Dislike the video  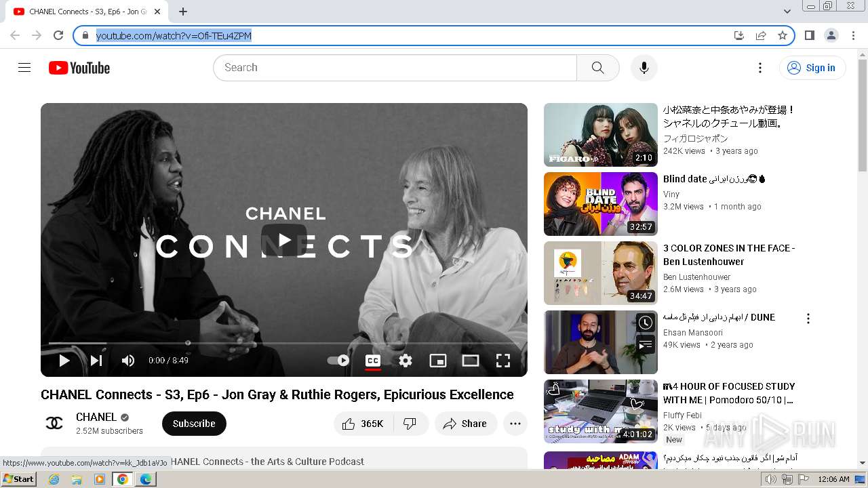coord(410,424)
